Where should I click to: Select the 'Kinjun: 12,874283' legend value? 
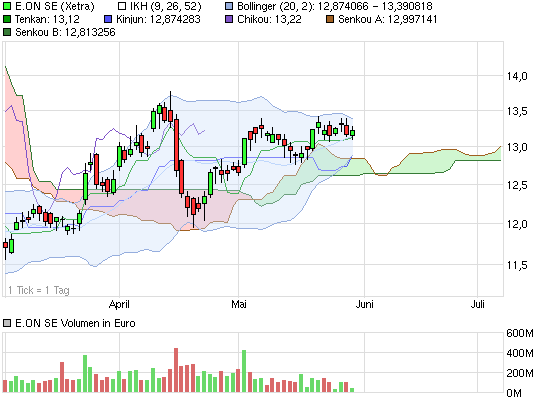point(158,19)
